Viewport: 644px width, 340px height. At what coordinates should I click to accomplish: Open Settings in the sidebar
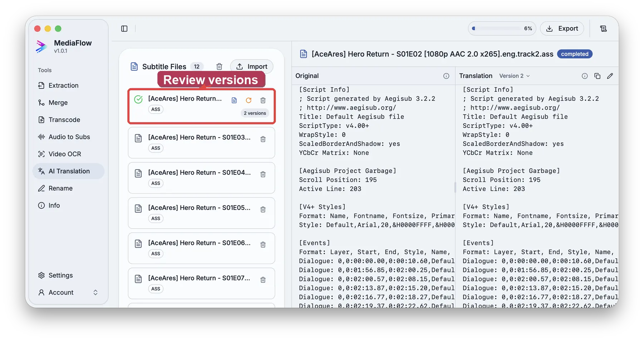click(68, 275)
